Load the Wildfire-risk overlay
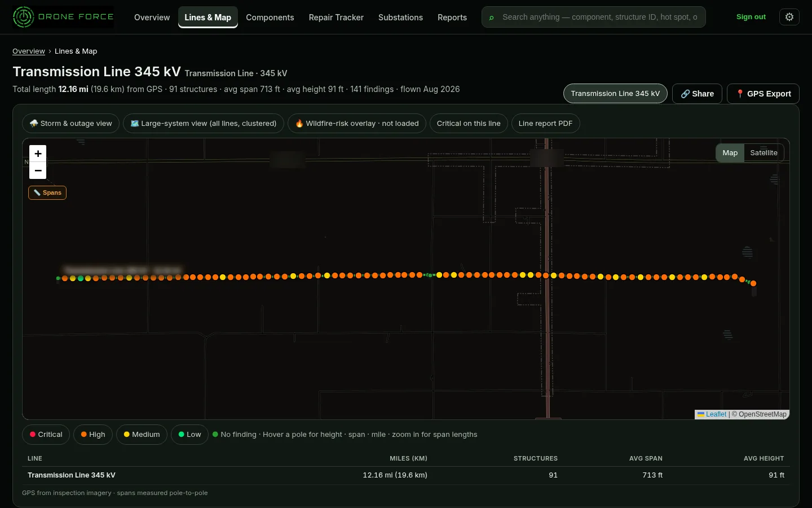Screen dimensions: 812x508 357,124
